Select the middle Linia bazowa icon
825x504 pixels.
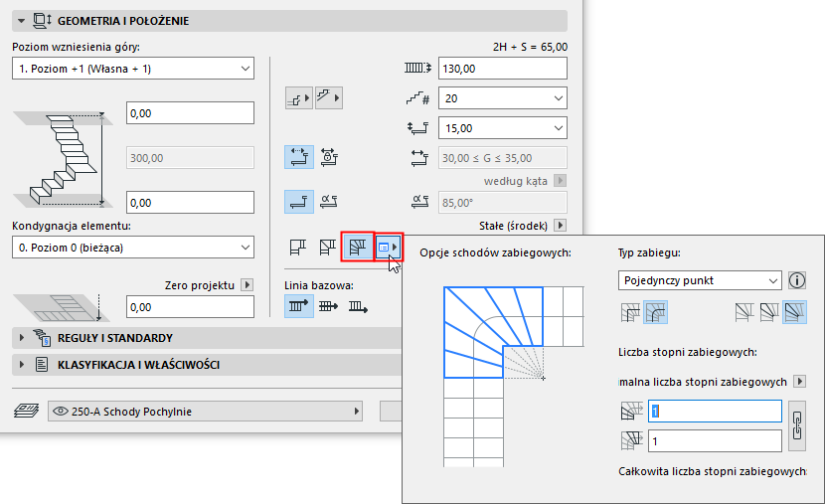(327, 307)
